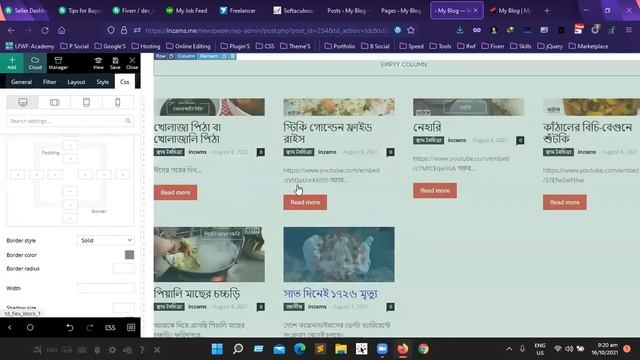Viewport: 640px width, 360px height.
Task: Select the Css tab
Action: click(x=124, y=82)
